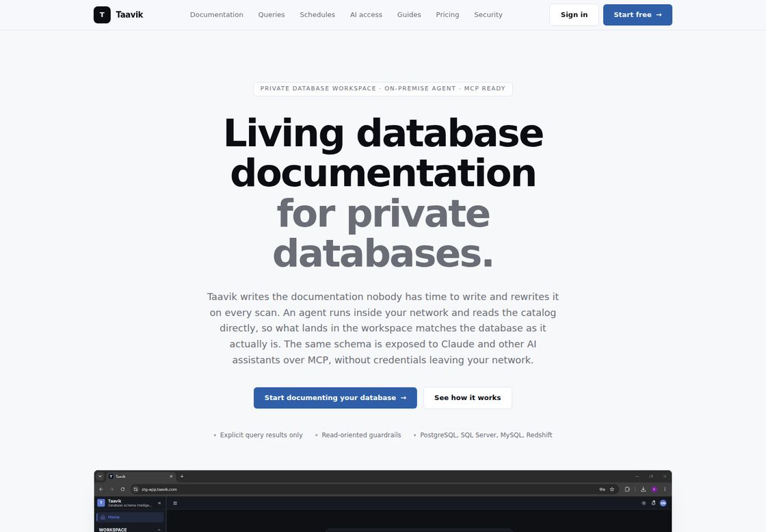Collapse the WORKSPACE section chevron in preview
This screenshot has height=532, width=766.
tap(159, 529)
